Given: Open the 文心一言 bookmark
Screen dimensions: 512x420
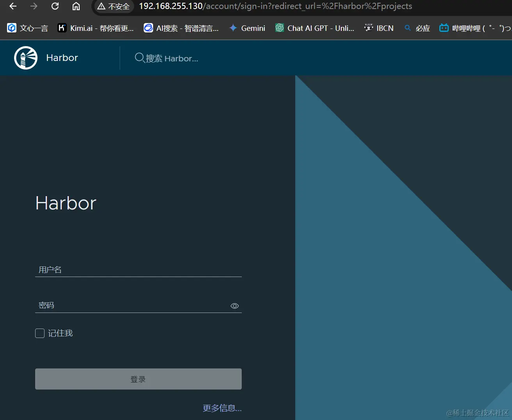Looking at the screenshot, I should tap(28, 28).
